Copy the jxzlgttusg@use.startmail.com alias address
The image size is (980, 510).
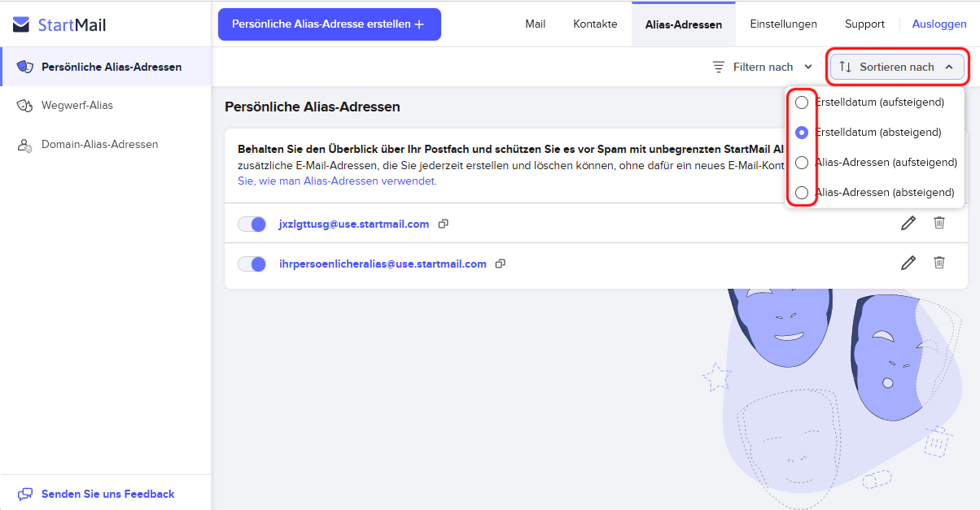pos(444,224)
